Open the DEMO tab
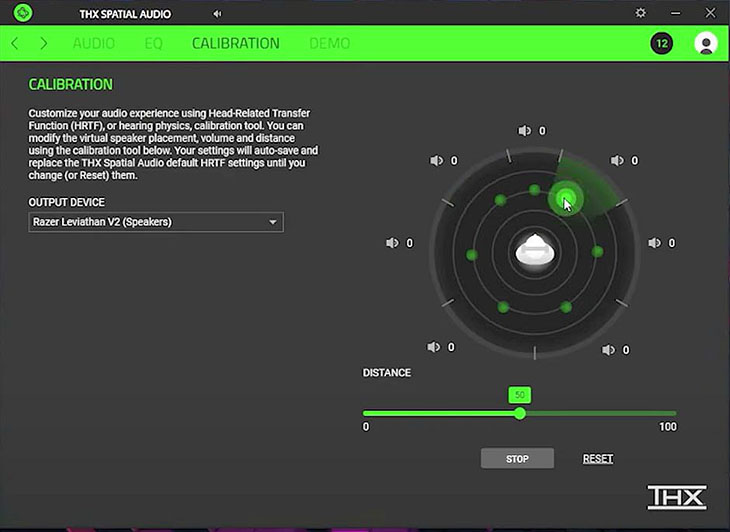This screenshot has width=730, height=532. 330,43
